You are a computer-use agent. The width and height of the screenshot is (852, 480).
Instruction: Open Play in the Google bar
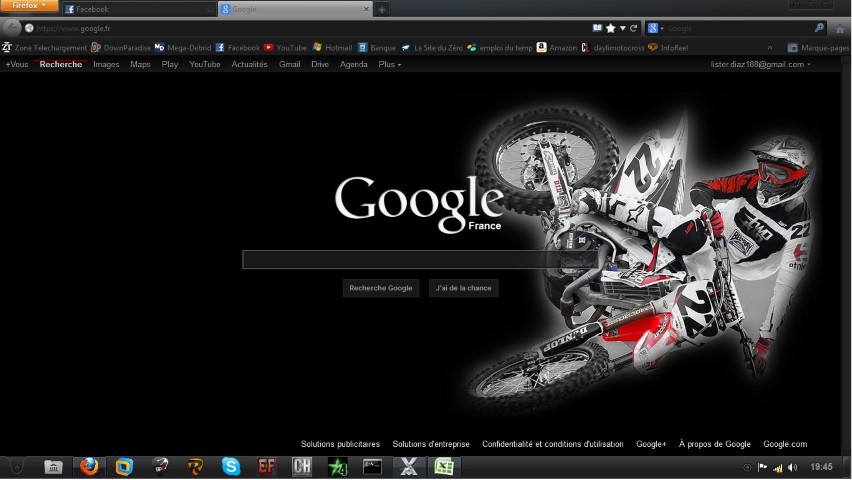point(170,64)
